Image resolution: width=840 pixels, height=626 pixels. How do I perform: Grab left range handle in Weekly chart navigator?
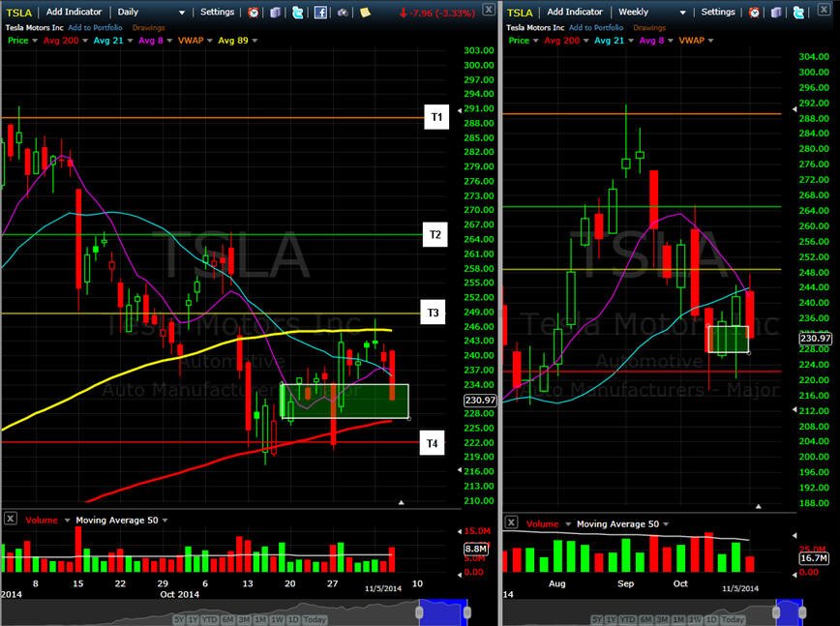click(776, 612)
